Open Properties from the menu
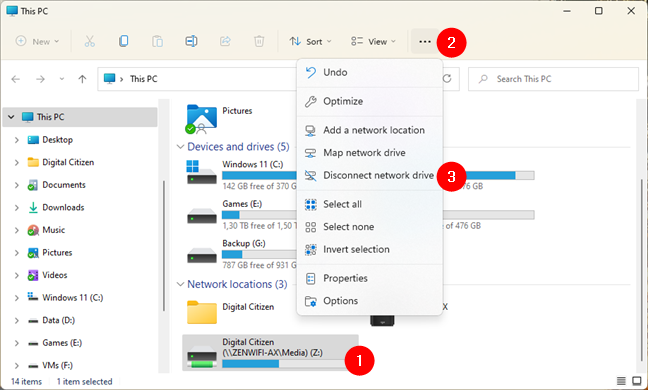Image resolution: width=648 pixels, height=390 pixels. [x=370, y=278]
